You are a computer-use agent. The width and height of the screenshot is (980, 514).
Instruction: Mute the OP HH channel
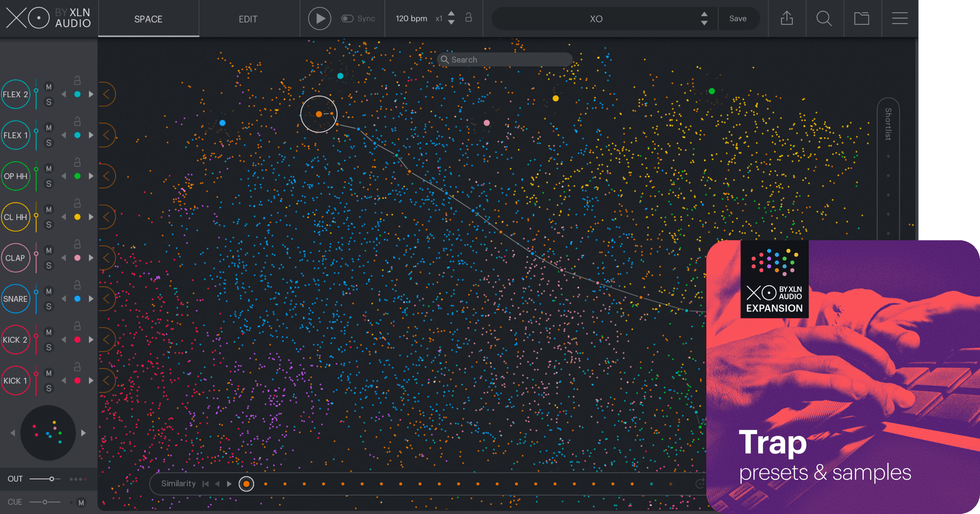point(49,168)
